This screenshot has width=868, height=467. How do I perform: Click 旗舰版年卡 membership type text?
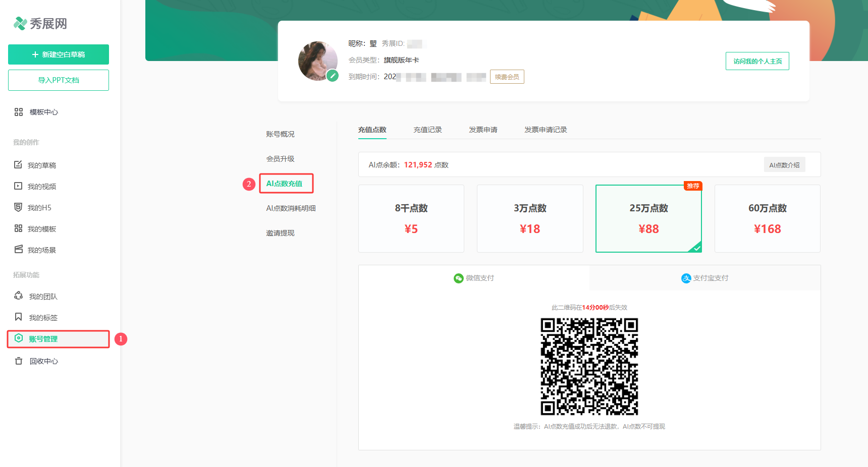click(x=401, y=60)
